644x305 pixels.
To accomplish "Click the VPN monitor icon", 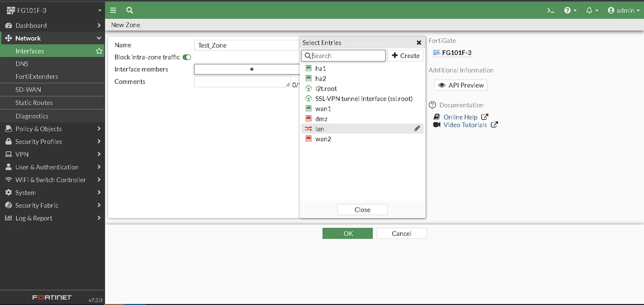I will (8, 154).
